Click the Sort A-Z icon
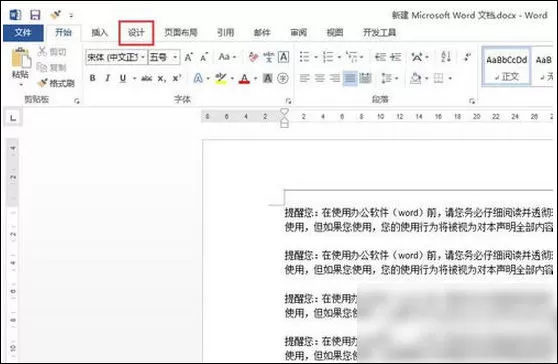558x364 pixels. coord(446,57)
